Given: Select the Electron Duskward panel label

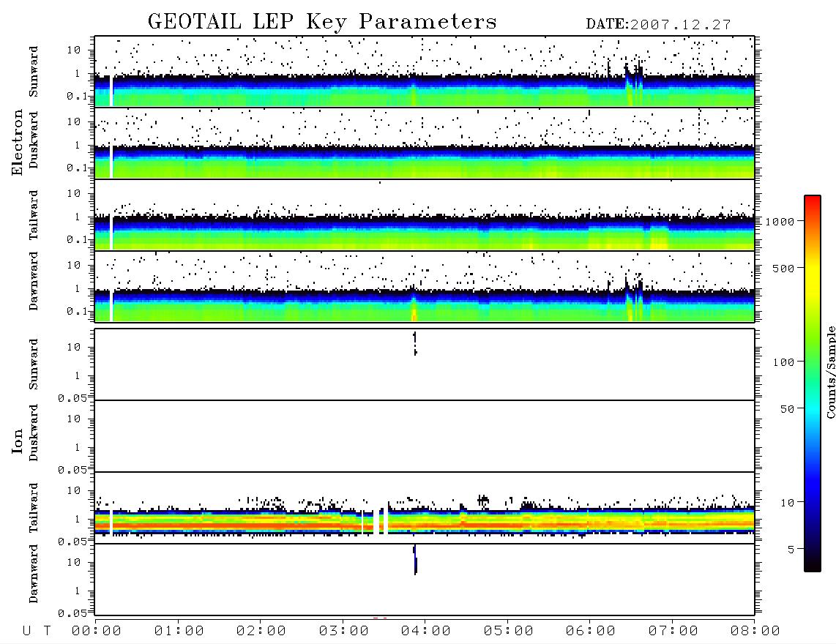Looking at the screenshot, I should tap(34, 140).
